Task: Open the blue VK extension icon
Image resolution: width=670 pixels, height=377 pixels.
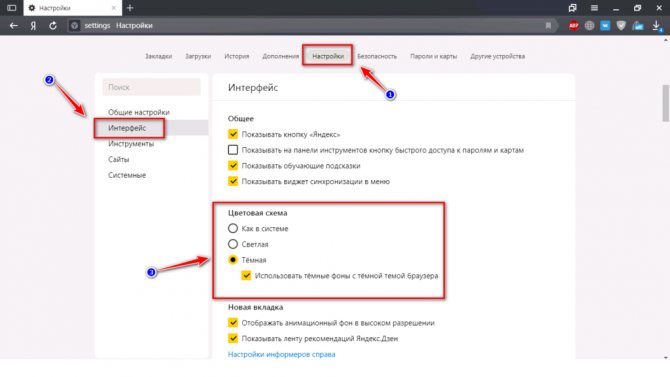Action: tap(605, 26)
